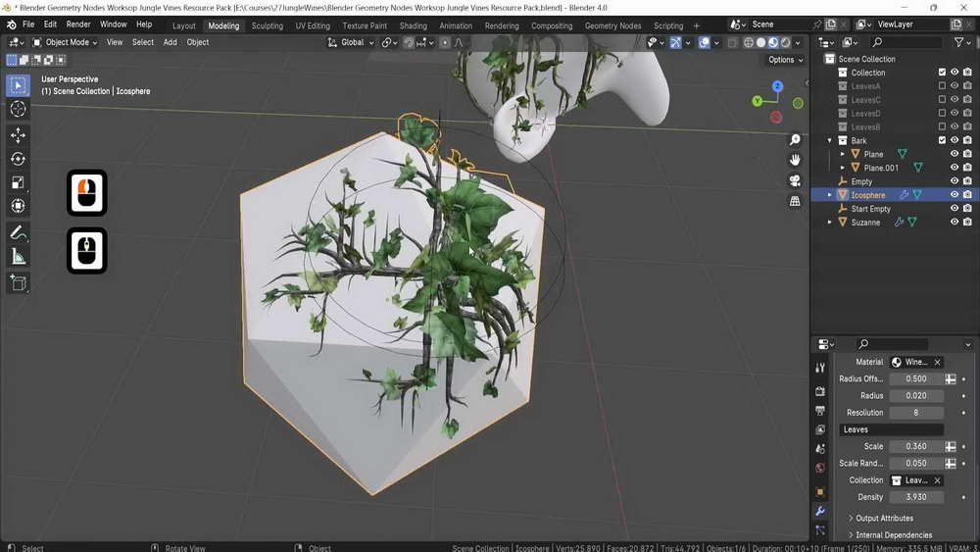Toggle camera view icon
This screenshot has width=980, height=552.
pos(795,180)
